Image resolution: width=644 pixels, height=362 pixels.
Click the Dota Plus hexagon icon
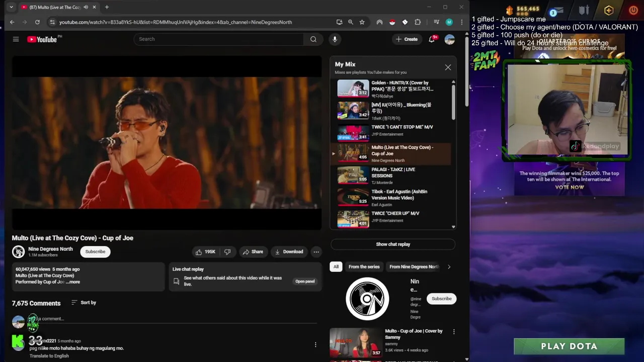(x=609, y=10)
